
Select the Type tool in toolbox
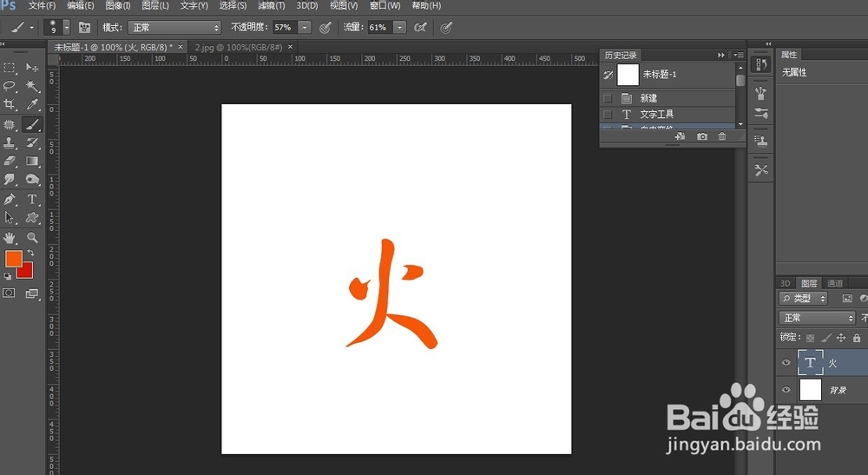[32, 200]
